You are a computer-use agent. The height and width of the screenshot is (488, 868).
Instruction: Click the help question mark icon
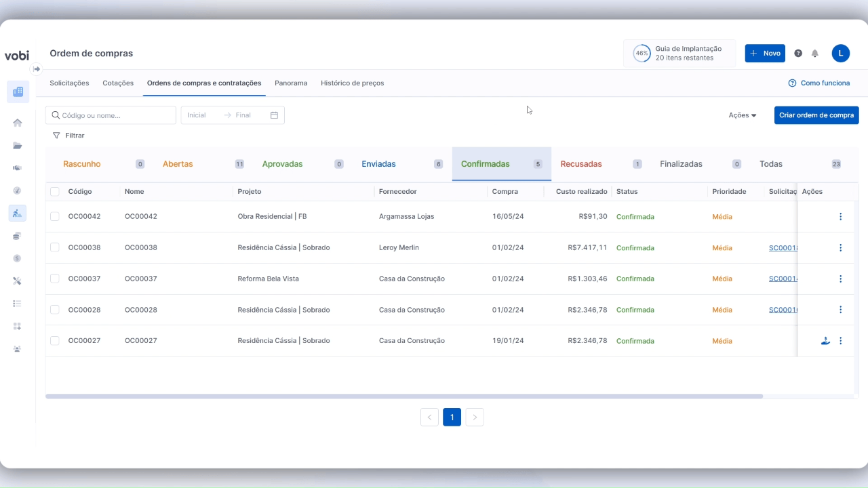coord(798,54)
